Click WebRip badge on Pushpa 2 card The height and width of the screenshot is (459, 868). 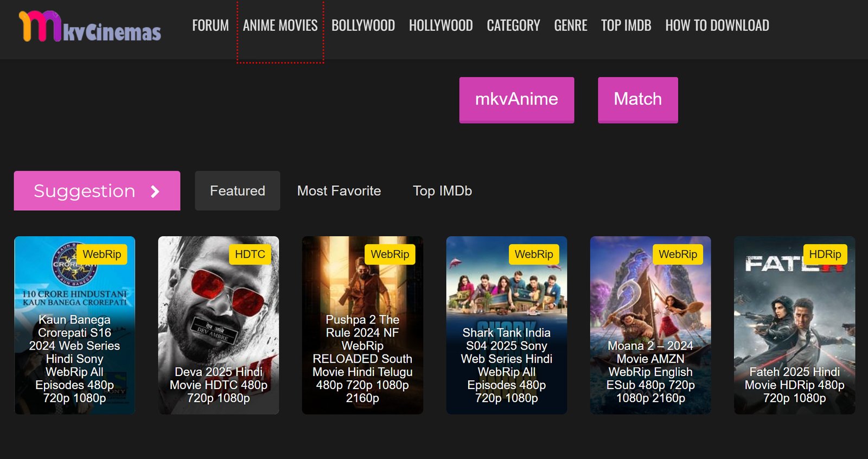tap(390, 254)
